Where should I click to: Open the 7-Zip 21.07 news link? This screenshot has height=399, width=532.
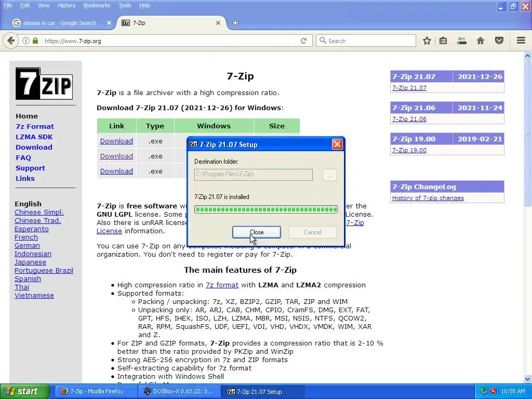[409, 88]
